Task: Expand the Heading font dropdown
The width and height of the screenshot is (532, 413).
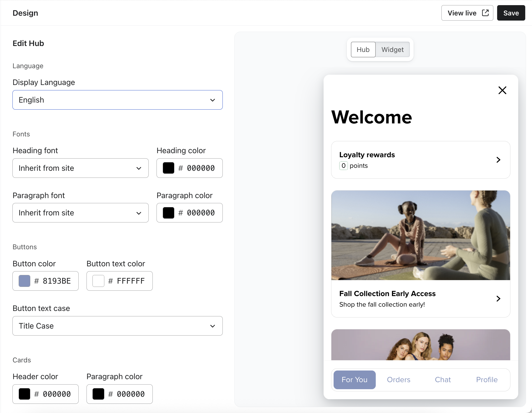Action: [80, 168]
